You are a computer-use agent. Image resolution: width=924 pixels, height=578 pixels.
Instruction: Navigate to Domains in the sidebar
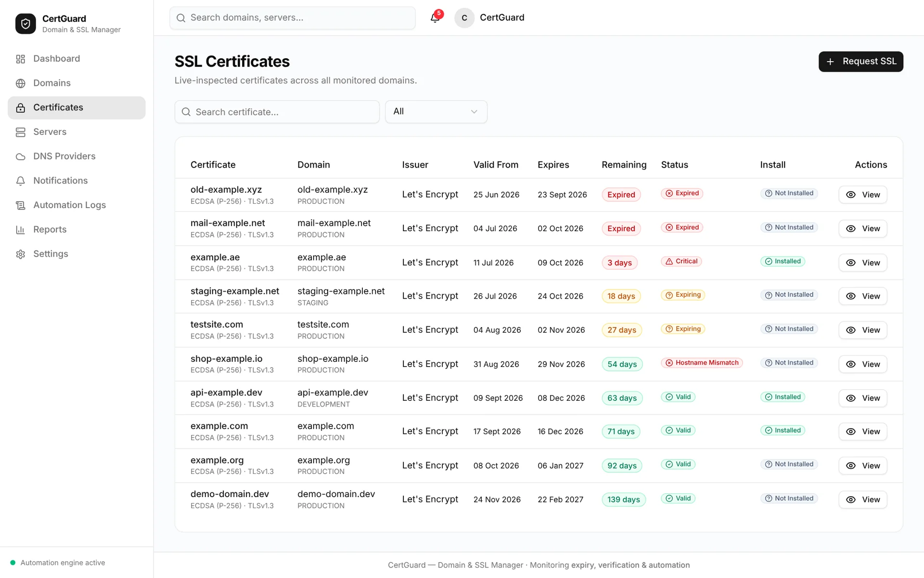click(x=77, y=83)
